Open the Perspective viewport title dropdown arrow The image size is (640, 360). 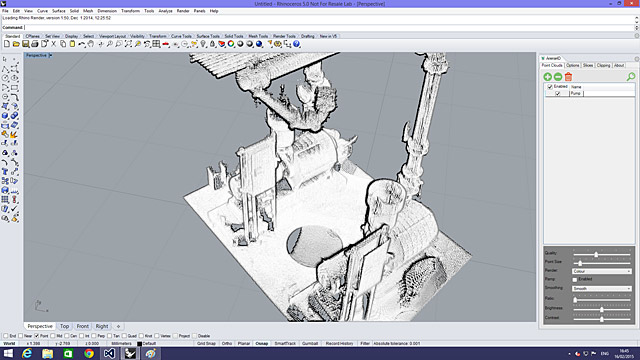(51, 56)
